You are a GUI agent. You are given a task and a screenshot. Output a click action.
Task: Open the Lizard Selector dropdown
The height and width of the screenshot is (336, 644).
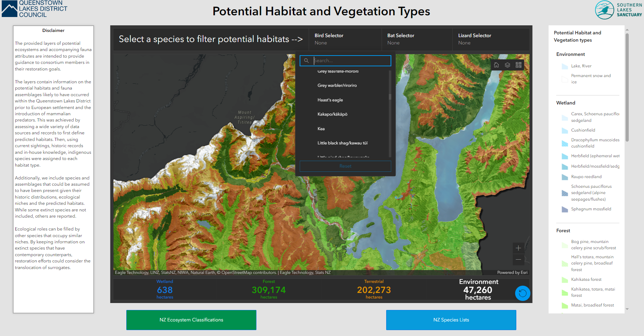[x=491, y=39]
